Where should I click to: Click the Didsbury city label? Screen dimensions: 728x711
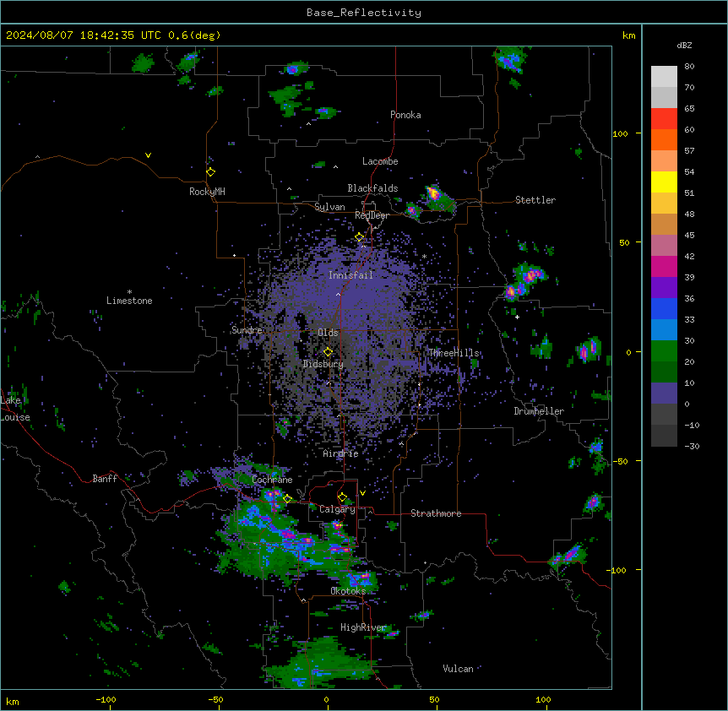323,364
